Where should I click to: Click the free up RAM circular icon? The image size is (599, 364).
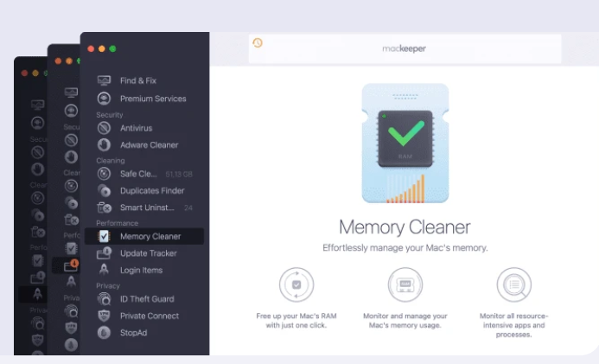[296, 285]
